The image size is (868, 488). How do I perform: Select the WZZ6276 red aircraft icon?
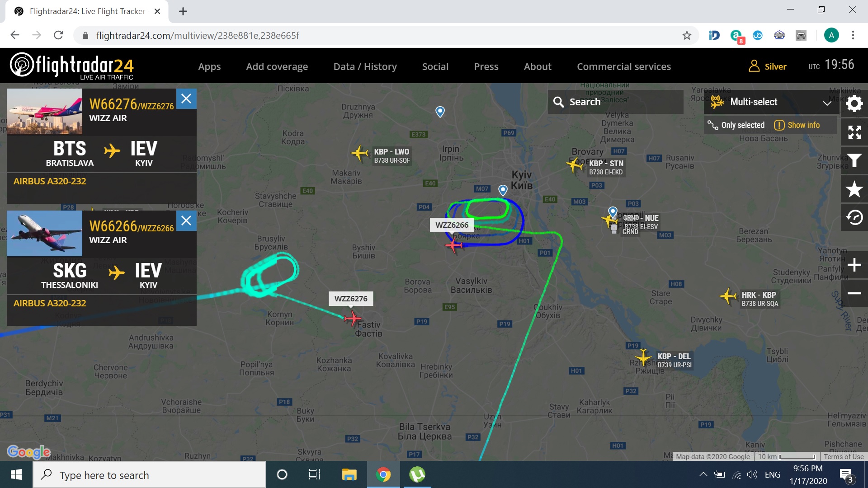point(353,319)
